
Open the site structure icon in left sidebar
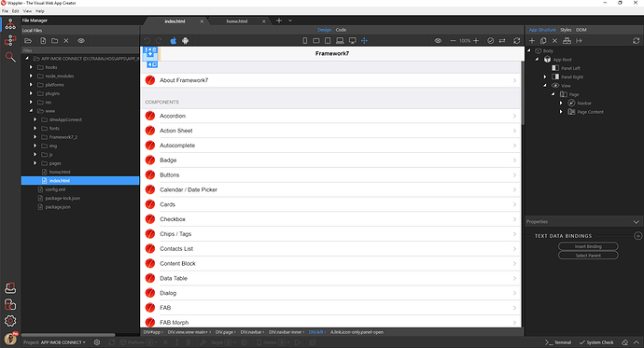click(10, 24)
